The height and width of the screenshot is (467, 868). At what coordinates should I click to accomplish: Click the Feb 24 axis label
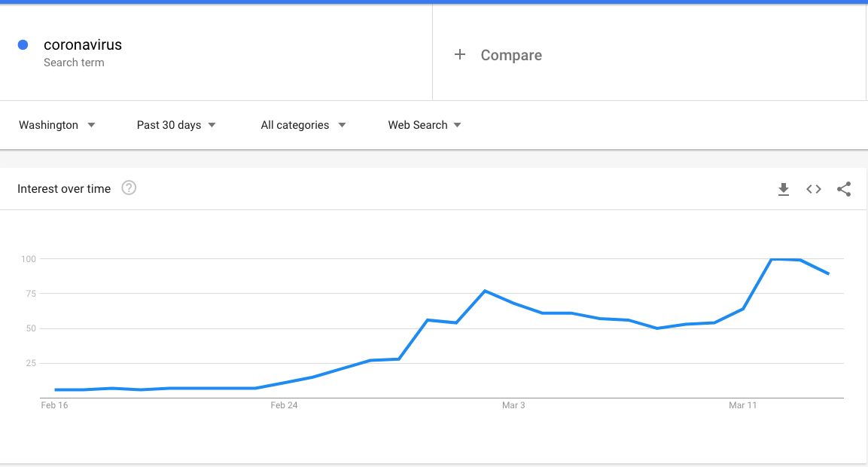(284, 405)
